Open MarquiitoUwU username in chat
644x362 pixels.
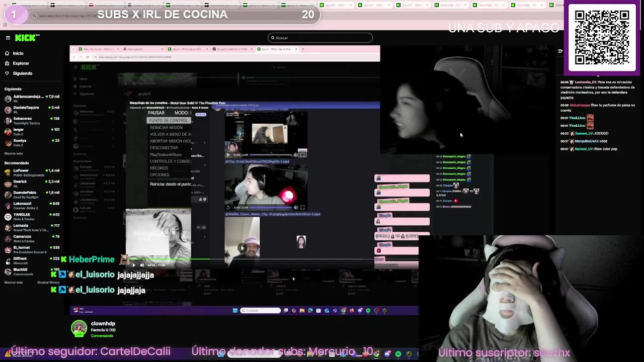[x=586, y=141]
